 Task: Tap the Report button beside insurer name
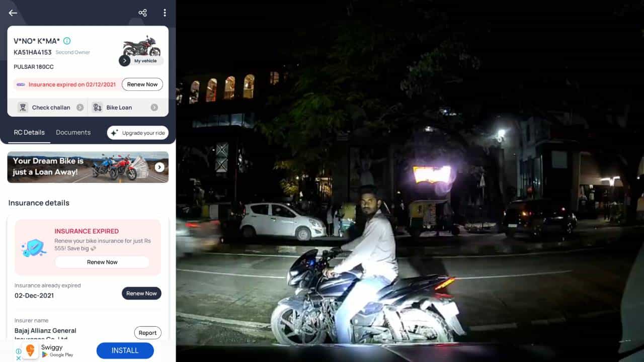coord(147,333)
